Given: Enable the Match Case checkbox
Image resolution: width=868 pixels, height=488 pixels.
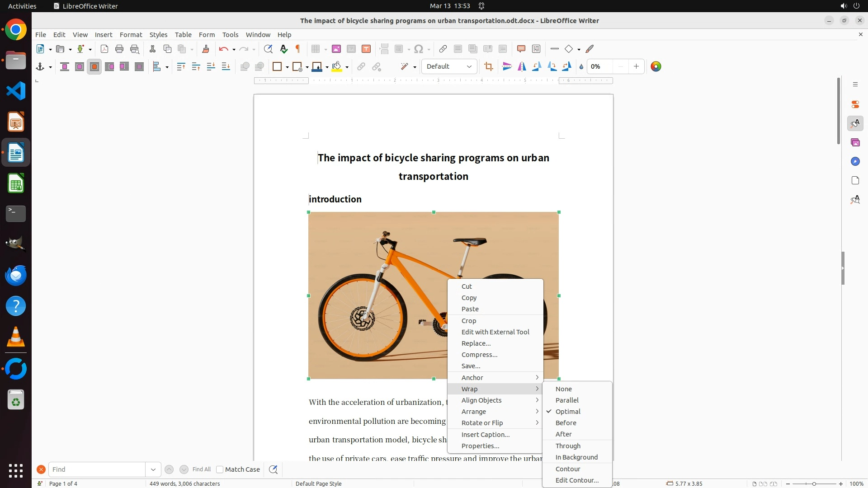Looking at the screenshot, I should 220,469.
